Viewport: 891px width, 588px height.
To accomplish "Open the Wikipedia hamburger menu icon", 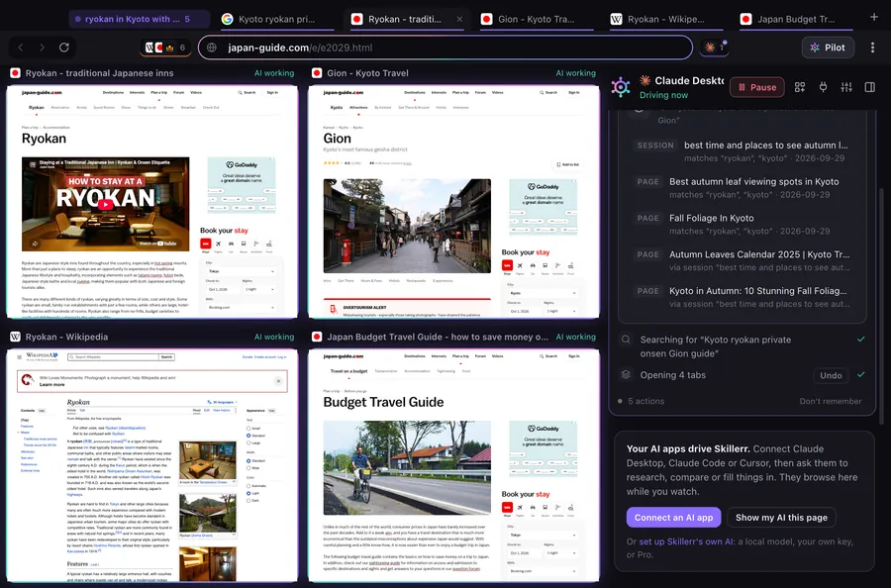I will pyautogui.click(x=20, y=357).
